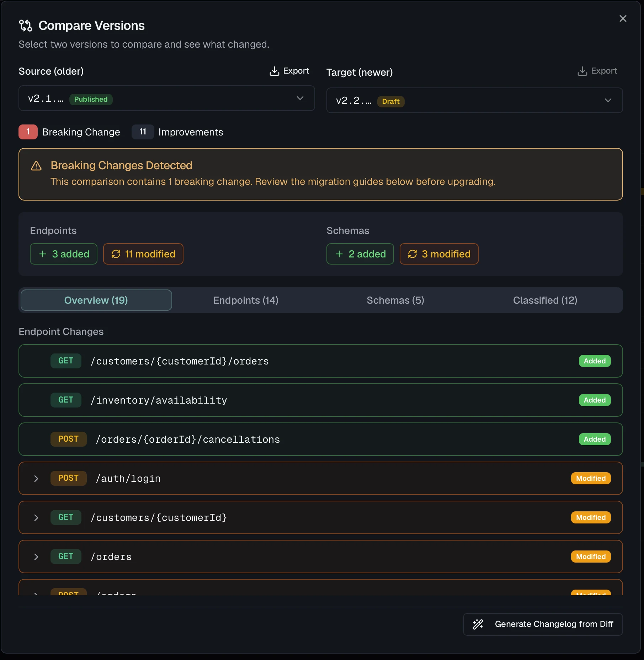Export the target (newer) version
Viewport: 644px width, 660px height.
(x=597, y=71)
